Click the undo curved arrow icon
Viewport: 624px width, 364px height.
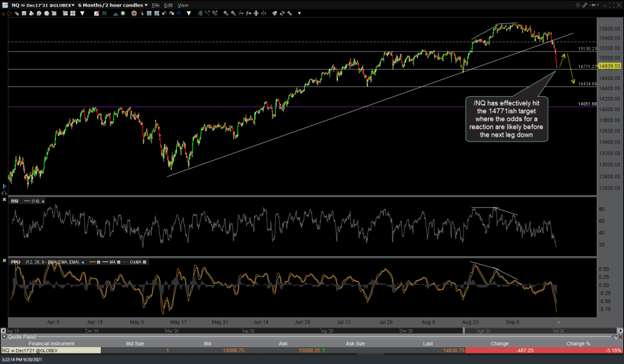coord(164,13)
